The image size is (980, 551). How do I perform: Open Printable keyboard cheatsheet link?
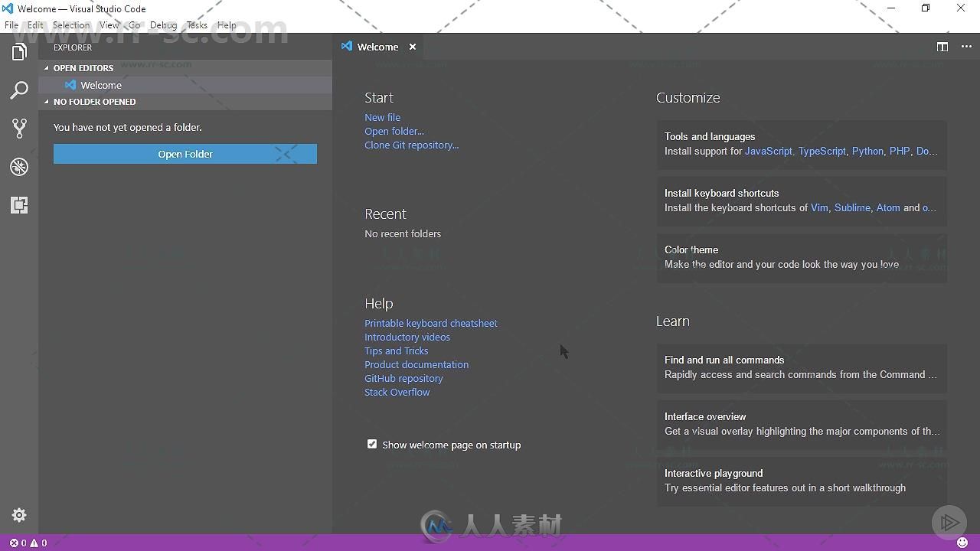(x=431, y=323)
